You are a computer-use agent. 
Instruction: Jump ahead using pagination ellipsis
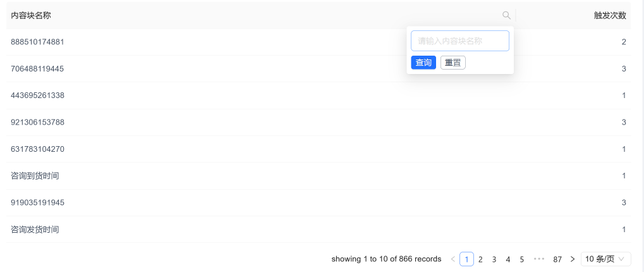[x=539, y=259]
